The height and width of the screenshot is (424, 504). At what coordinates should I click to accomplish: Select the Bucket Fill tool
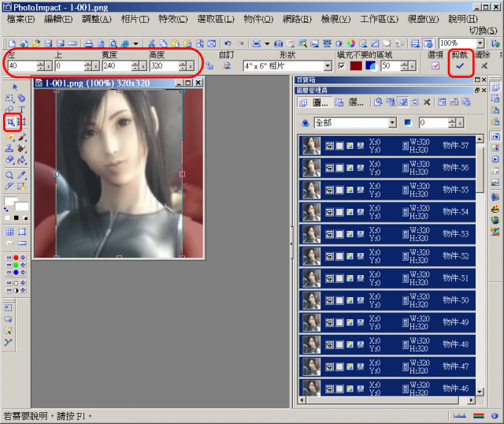point(21,159)
